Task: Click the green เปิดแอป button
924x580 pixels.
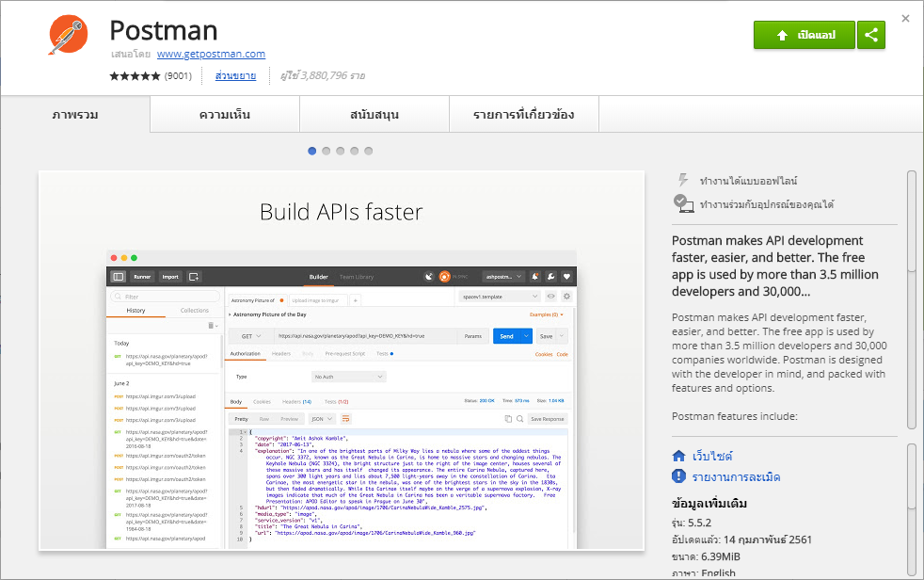Action: coord(805,35)
